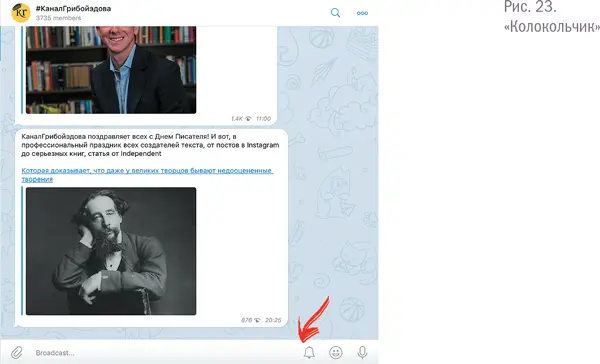The width and height of the screenshot is (600, 364).
Task: Click the 876 view count
Action: pyautogui.click(x=246, y=320)
